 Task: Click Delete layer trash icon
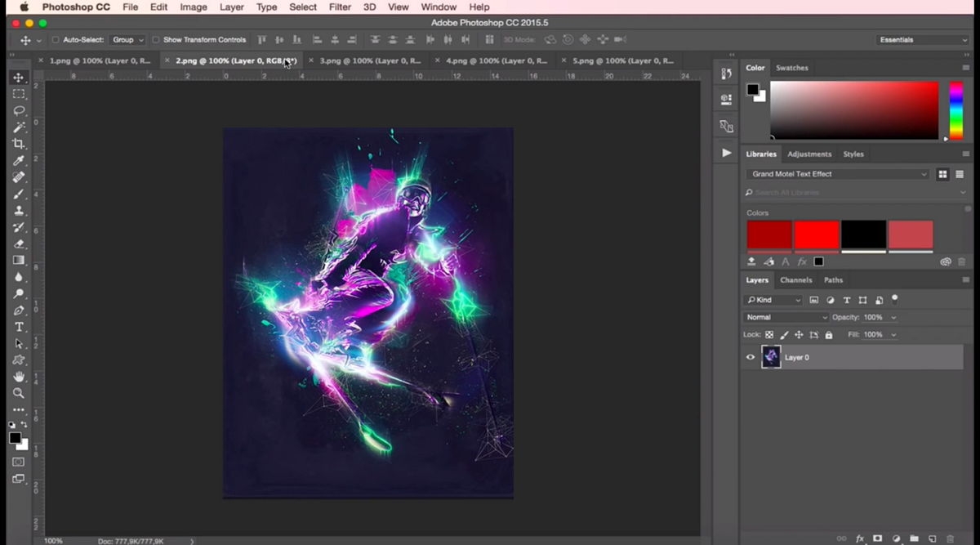click(950, 538)
